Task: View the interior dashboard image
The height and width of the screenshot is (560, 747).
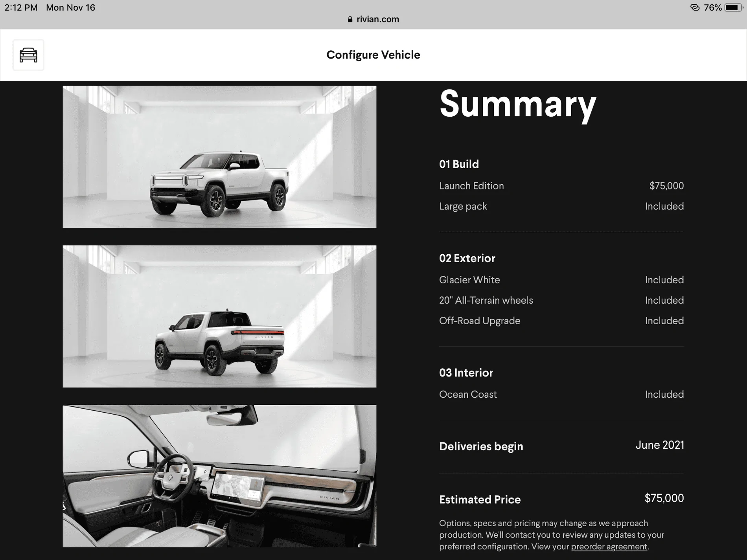Action: [219, 476]
